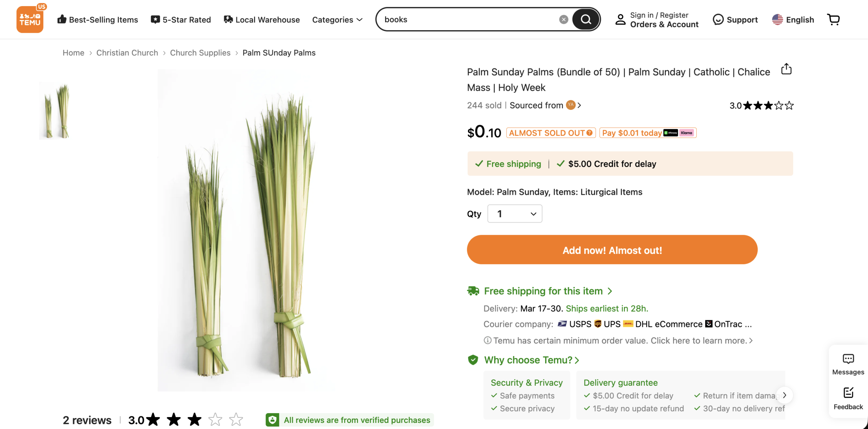Click the share product icon
The height and width of the screenshot is (429, 868).
coord(786,69)
